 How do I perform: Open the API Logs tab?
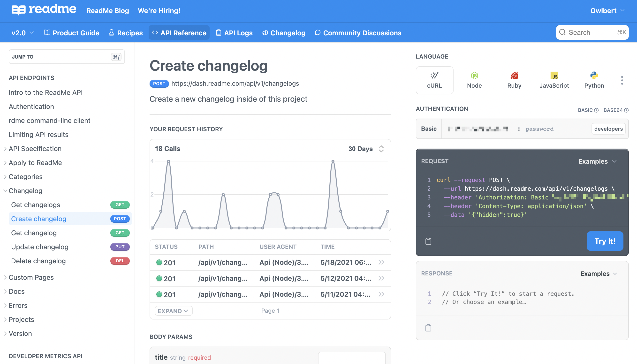point(234,33)
